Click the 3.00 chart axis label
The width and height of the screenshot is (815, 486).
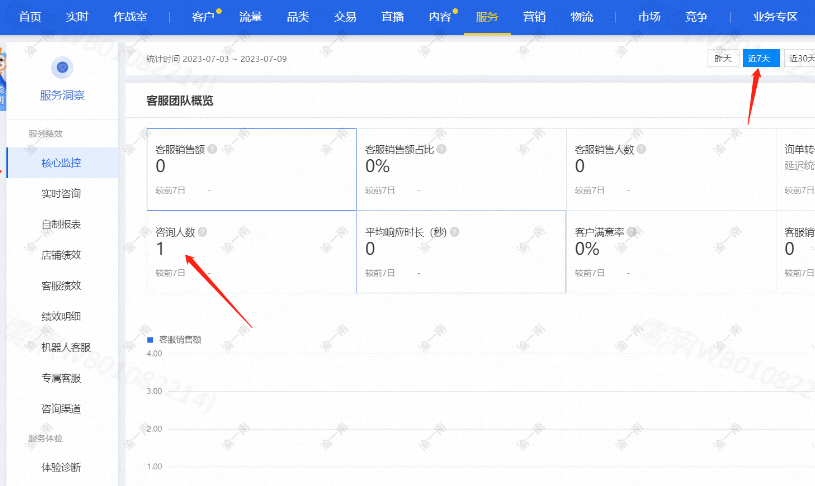(154, 391)
